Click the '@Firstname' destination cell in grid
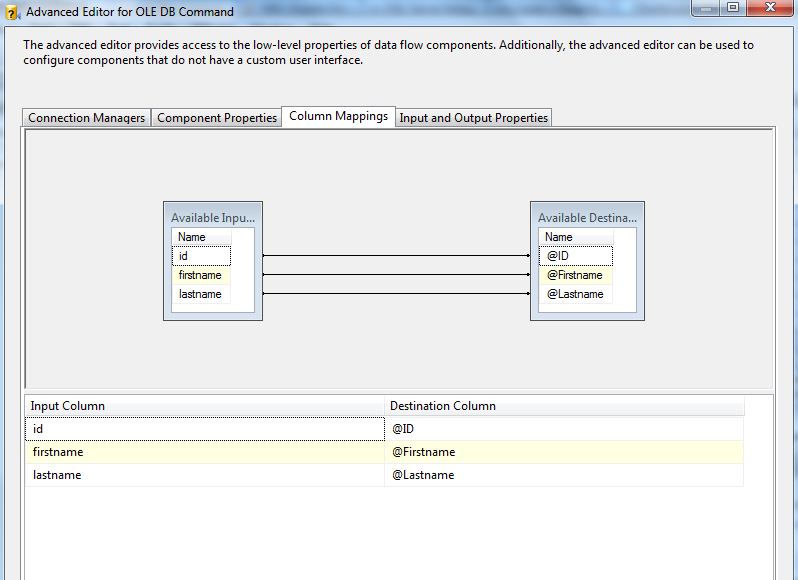The width and height of the screenshot is (798, 580). pos(564,452)
